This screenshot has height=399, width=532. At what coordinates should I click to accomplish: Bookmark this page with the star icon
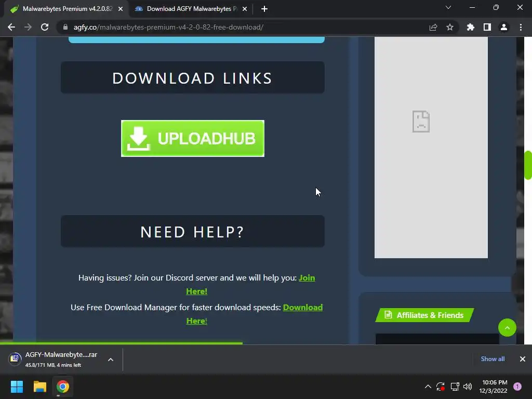(x=450, y=27)
